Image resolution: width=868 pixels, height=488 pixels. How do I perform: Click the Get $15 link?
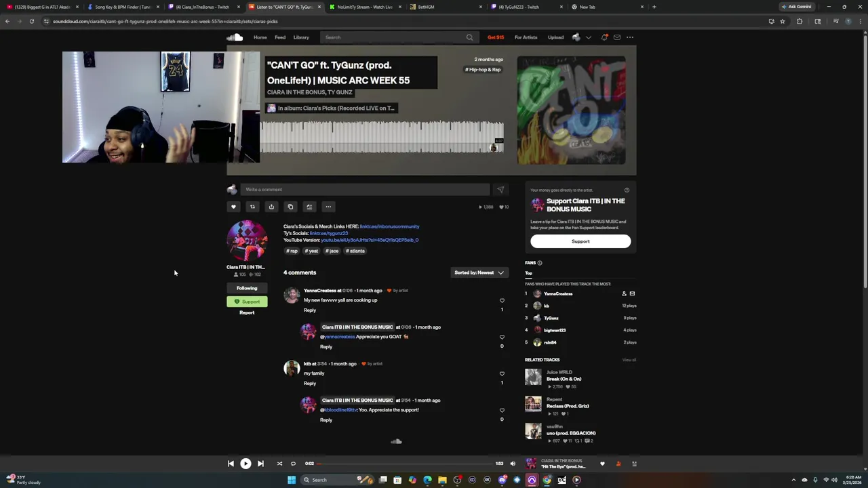[x=496, y=37]
